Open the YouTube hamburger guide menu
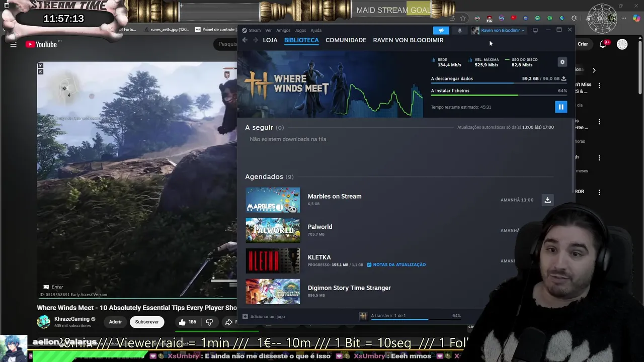Screen dimensions: 644x362 [x=14, y=44]
